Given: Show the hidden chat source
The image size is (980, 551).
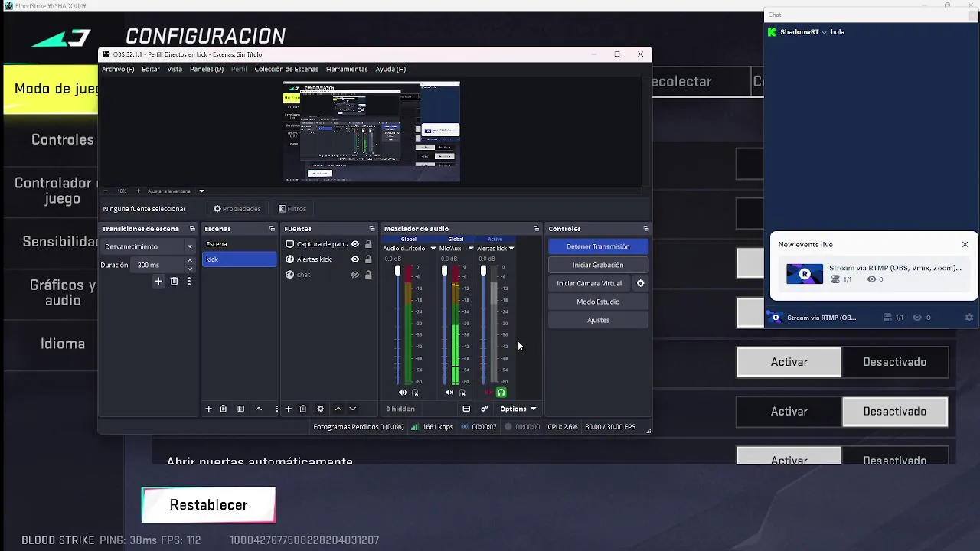Looking at the screenshot, I should click(355, 275).
